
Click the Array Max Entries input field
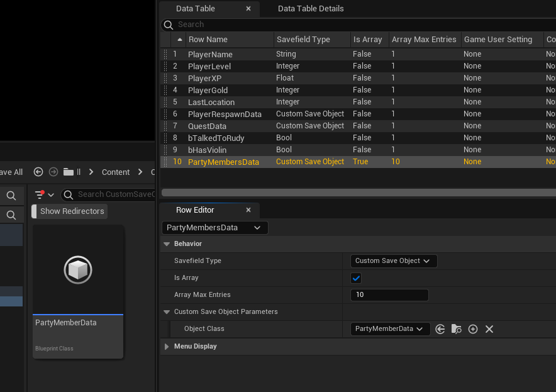click(x=389, y=295)
